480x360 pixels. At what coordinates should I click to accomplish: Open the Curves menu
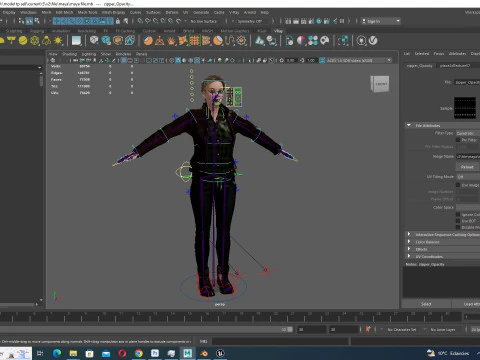(x=135, y=12)
